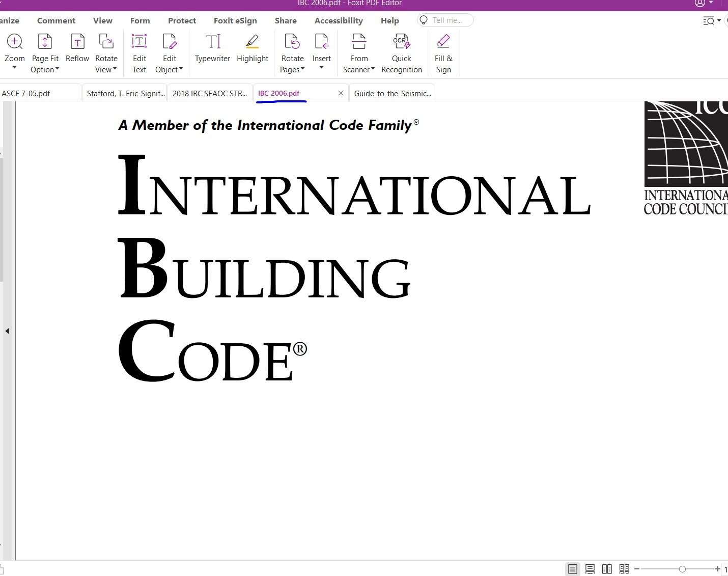Click the Rotate Pages icon
Viewport: 728px width, 576px height.
[292, 42]
